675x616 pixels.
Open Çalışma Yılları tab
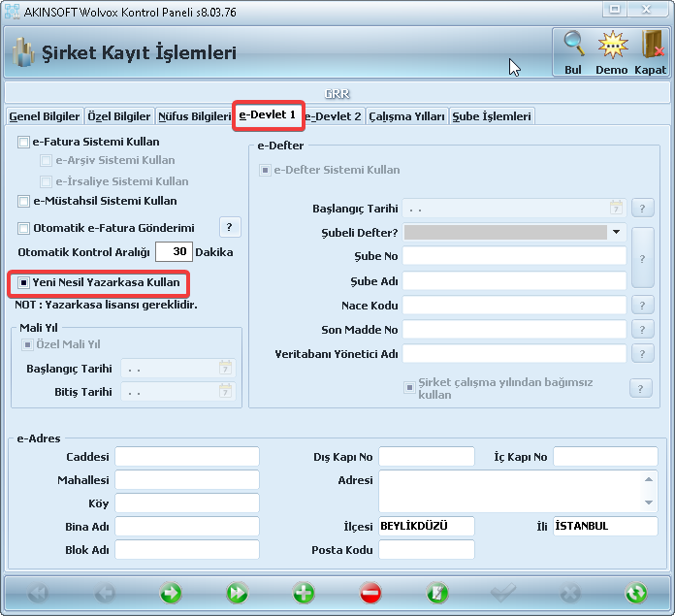pos(406,116)
